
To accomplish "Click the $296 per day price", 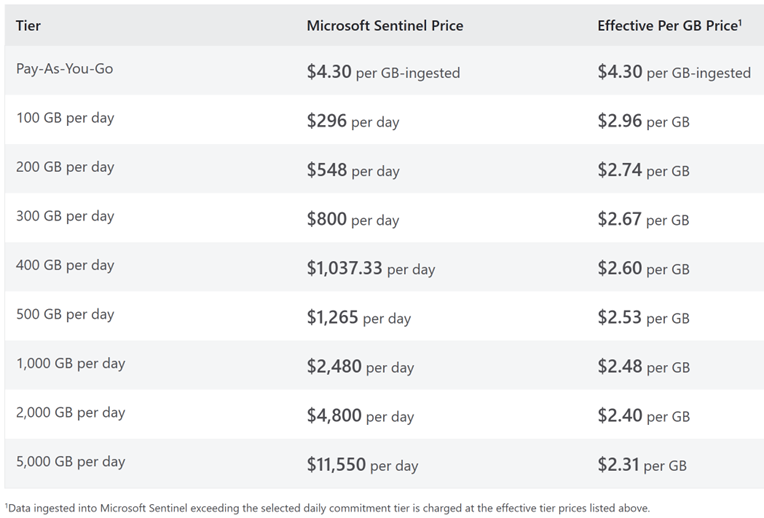I will pyautogui.click(x=353, y=121).
